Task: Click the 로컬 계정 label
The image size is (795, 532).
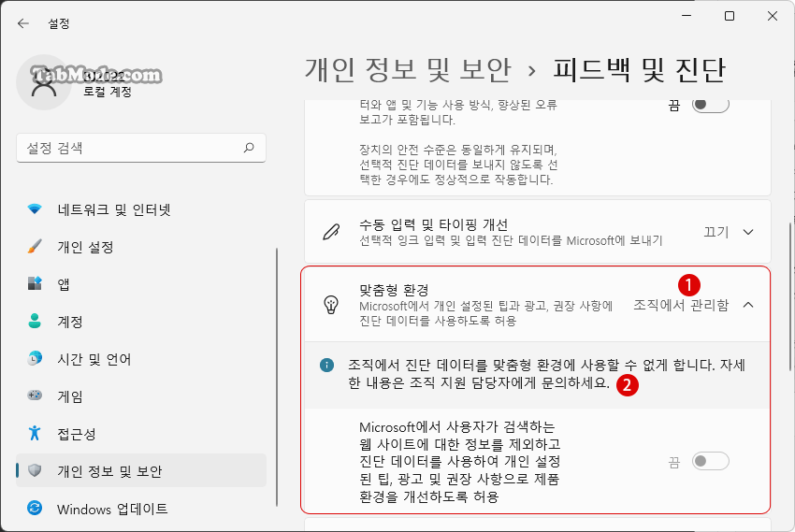Action: coord(108,92)
